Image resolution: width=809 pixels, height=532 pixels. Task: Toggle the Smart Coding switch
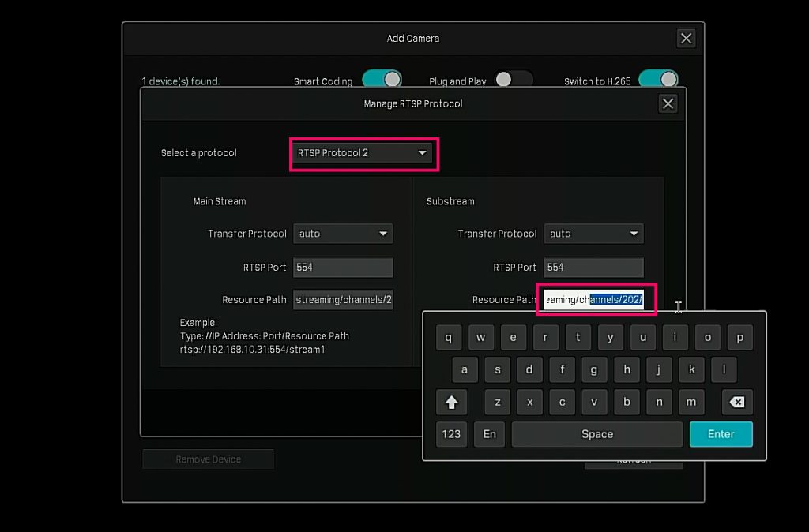[x=382, y=80]
